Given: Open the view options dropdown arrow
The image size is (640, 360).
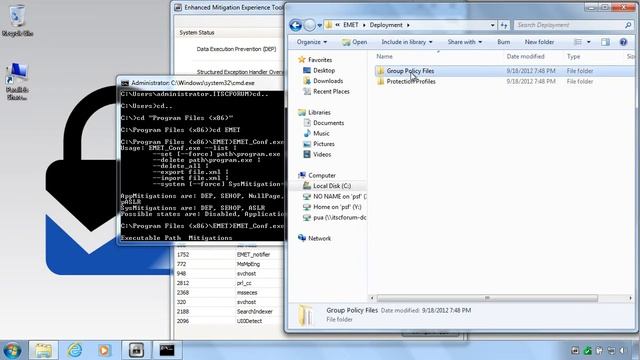Looking at the screenshot, I should (x=589, y=42).
